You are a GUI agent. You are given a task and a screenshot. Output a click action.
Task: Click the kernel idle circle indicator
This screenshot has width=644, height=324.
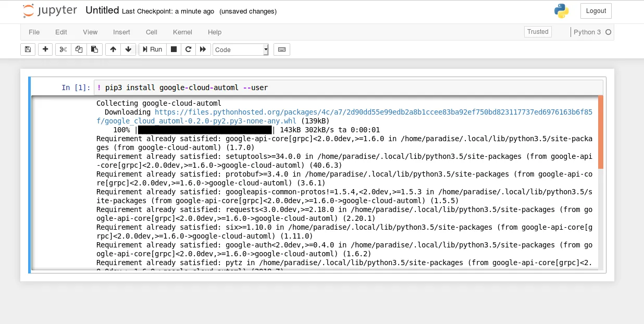(608, 32)
